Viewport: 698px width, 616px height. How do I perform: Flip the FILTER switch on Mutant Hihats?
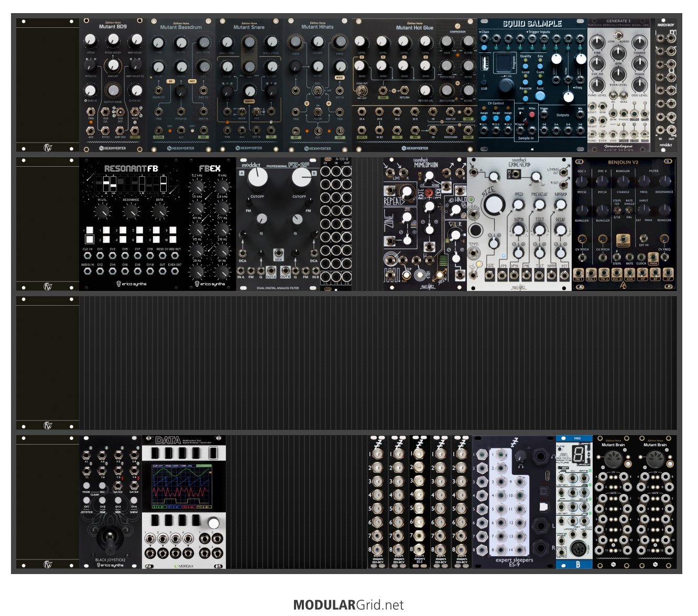click(318, 111)
